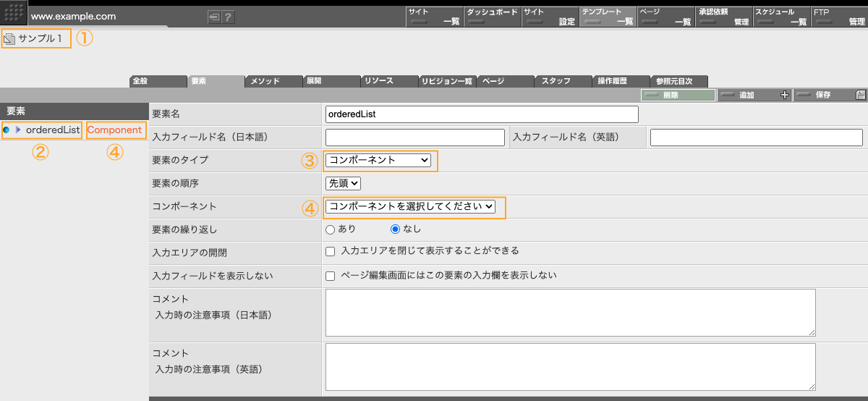Open the ページ 一覧 menu
This screenshot has width=868, height=401.
click(665, 17)
